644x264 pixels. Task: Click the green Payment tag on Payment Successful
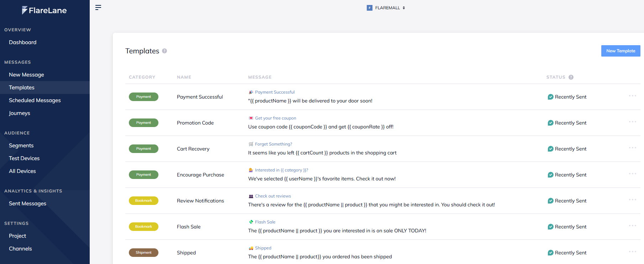pos(143,97)
